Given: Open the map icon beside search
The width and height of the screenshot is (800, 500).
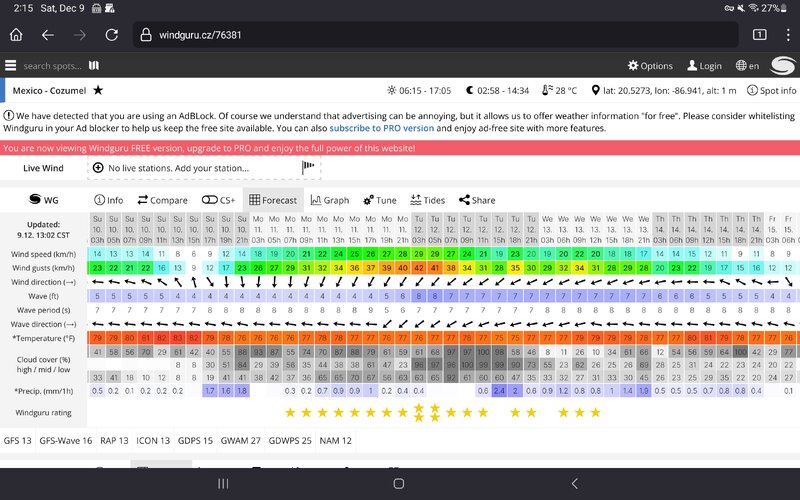Looking at the screenshot, I should pos(94,66).
